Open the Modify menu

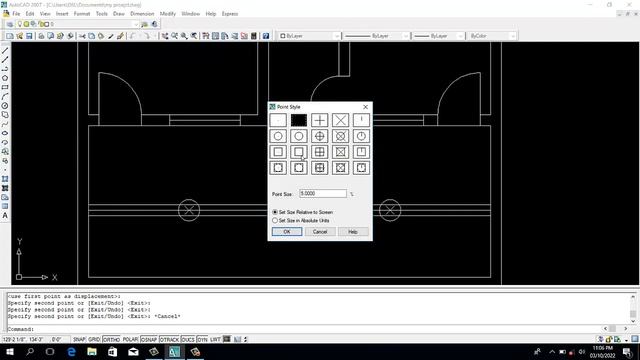point(167,13)
